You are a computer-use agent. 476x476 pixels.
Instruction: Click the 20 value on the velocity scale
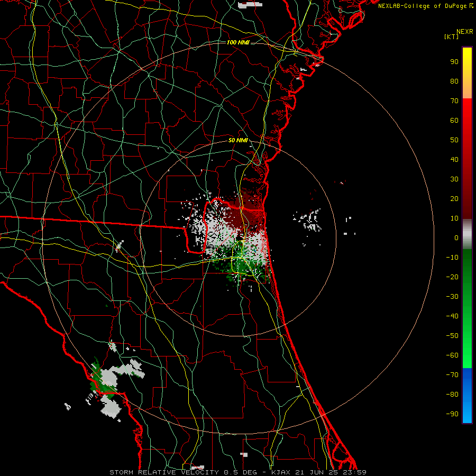click(454, 198)
